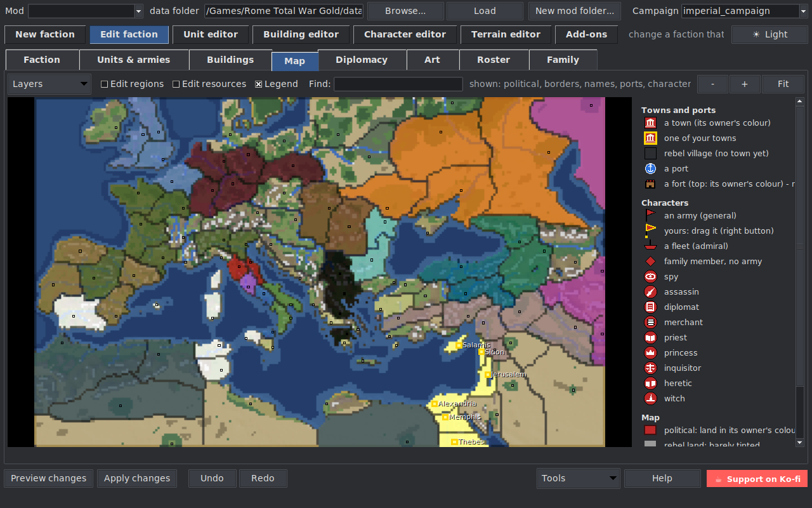Viewport: 812px width, 508px height.
Task: Open the Layers dropdown
Action: coord(49,84)
